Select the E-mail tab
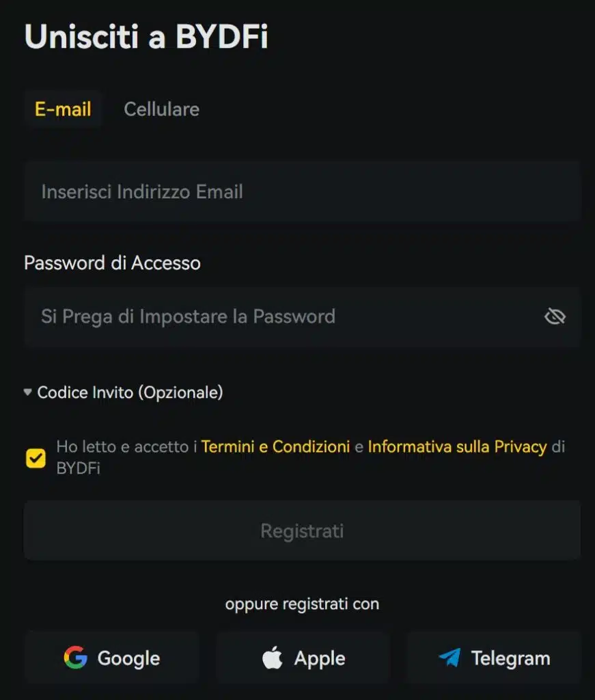This screenshot has width=595, height=700. click(x=63, y=109)
